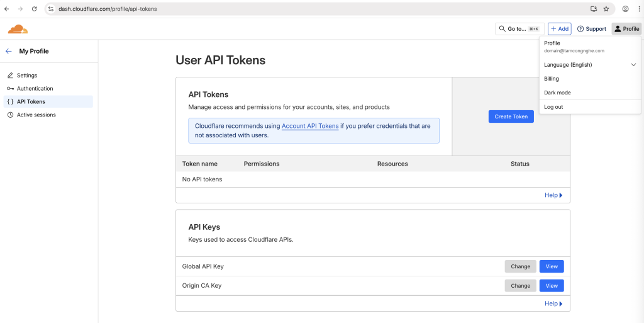Expand Help under the API Keys section
Image resolution: width=644 pixels, height=323 pixels.
pos(553,303)
